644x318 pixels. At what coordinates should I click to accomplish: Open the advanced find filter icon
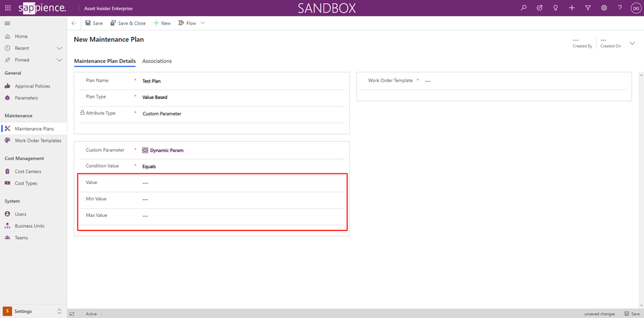pyautogui.click(x=588, y=8)
